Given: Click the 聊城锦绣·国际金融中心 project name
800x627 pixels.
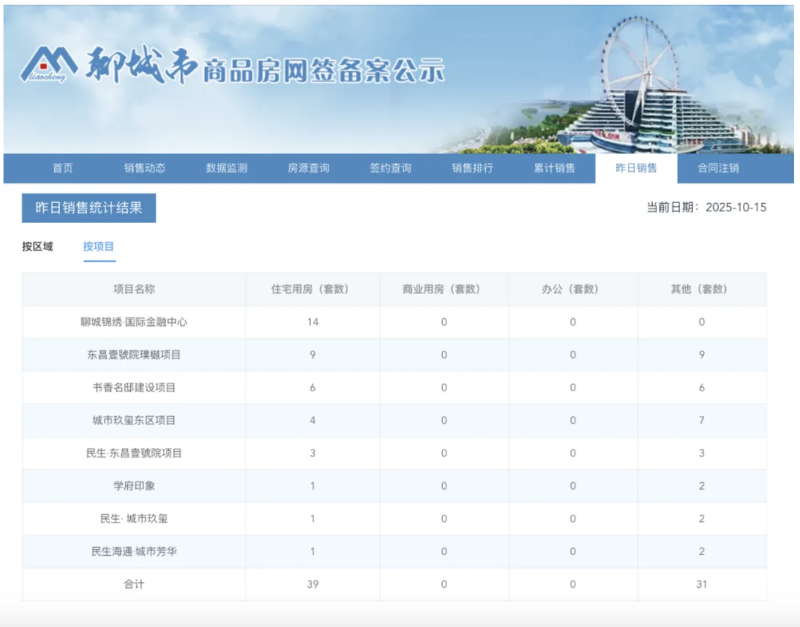Looking at the screenshot, I should [x=134, y=322].
